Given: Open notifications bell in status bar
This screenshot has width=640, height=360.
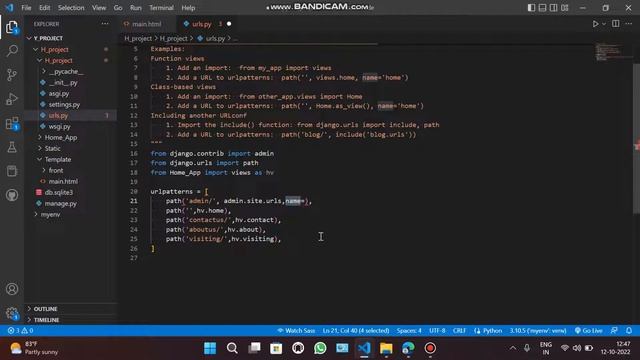Looking at the screenshot, I should tap(629, 331).
